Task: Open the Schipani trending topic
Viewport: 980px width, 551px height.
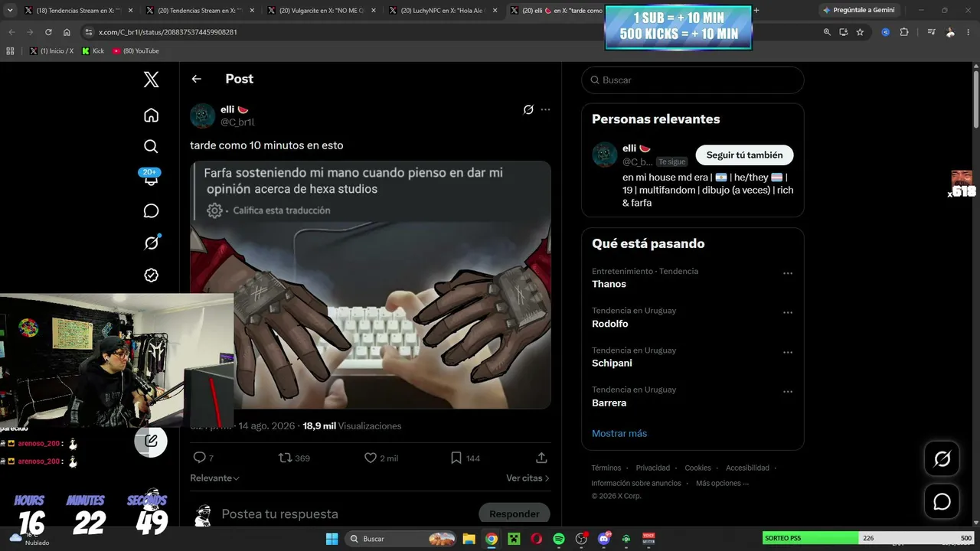Action: click(x=612, y=364)
